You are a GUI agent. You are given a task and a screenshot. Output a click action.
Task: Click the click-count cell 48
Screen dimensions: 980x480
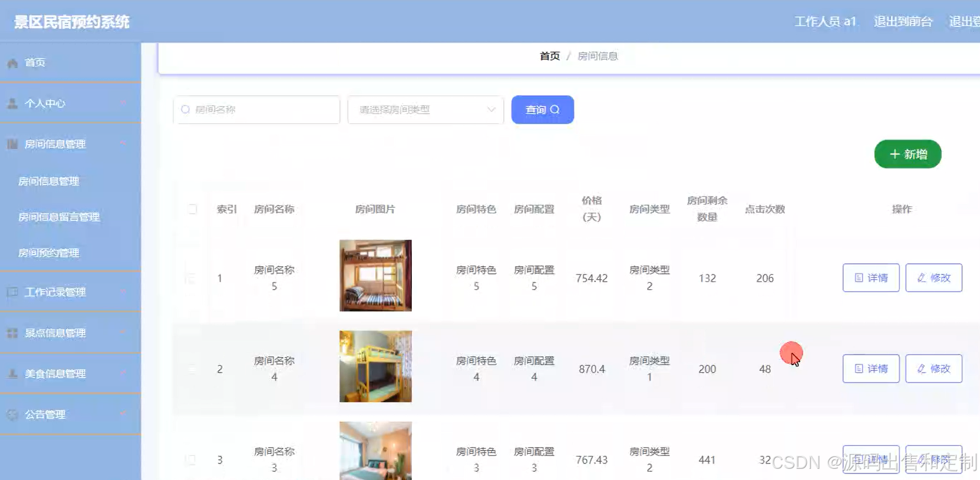(765, 369)
